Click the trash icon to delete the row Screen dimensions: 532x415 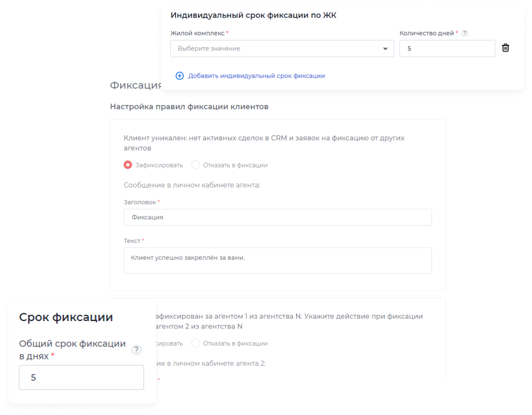[x=505, y=48]
